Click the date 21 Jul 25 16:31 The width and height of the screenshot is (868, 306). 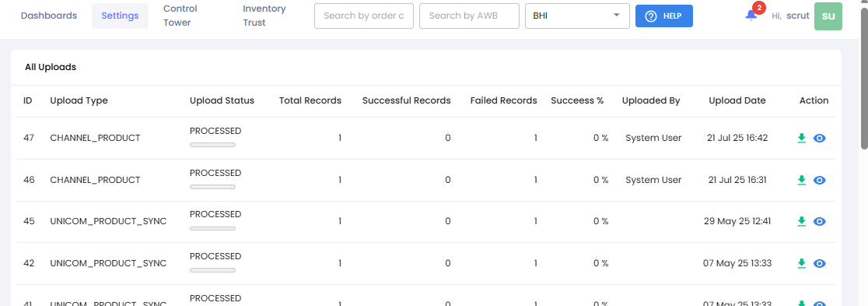[737, 180]
